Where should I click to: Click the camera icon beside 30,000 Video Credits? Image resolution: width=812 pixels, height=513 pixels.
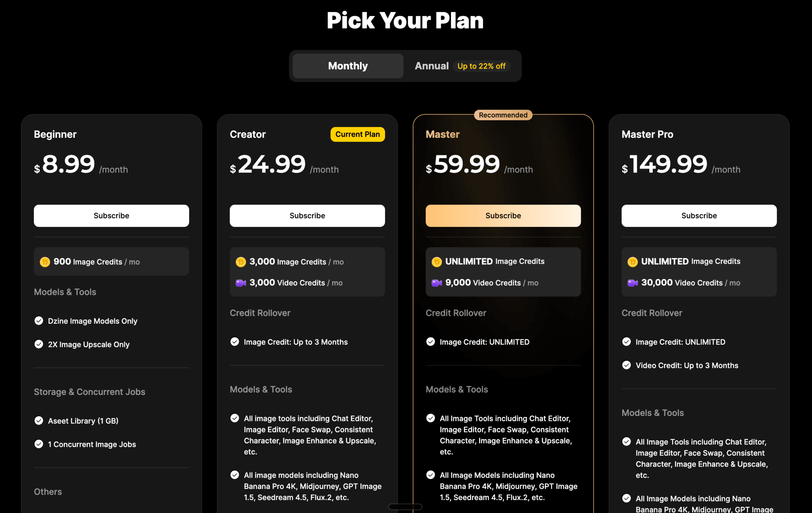(x=632, y=283)
